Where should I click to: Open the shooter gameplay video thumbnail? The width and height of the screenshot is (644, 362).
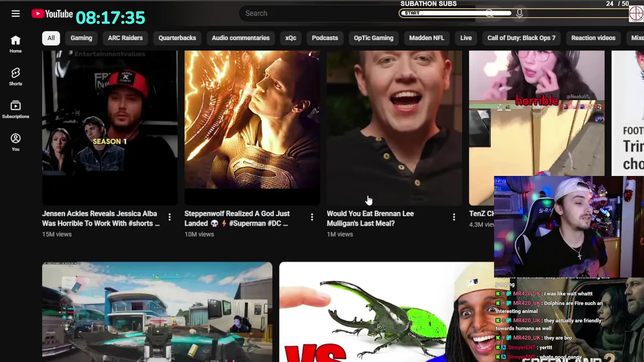pyautogui.click(x=157, y=312)
